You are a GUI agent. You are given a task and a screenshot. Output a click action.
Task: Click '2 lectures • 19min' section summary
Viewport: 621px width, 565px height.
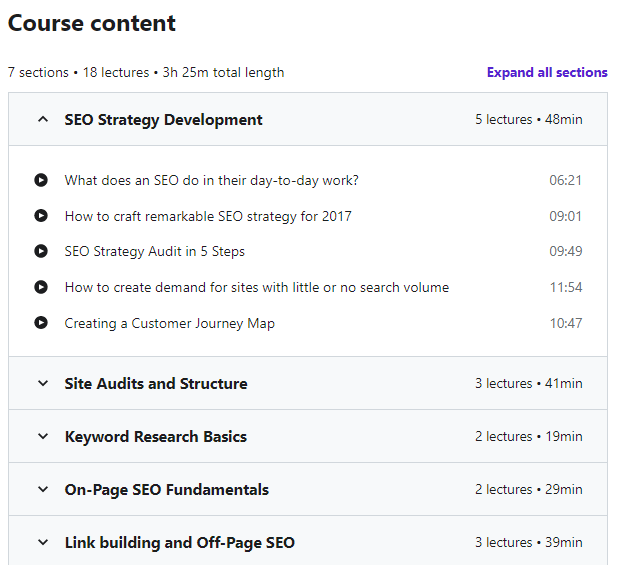point(529,436)
